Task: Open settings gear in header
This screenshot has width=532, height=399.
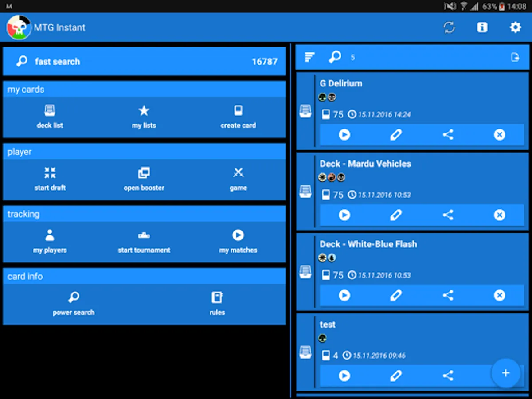Action: point(515,27)
